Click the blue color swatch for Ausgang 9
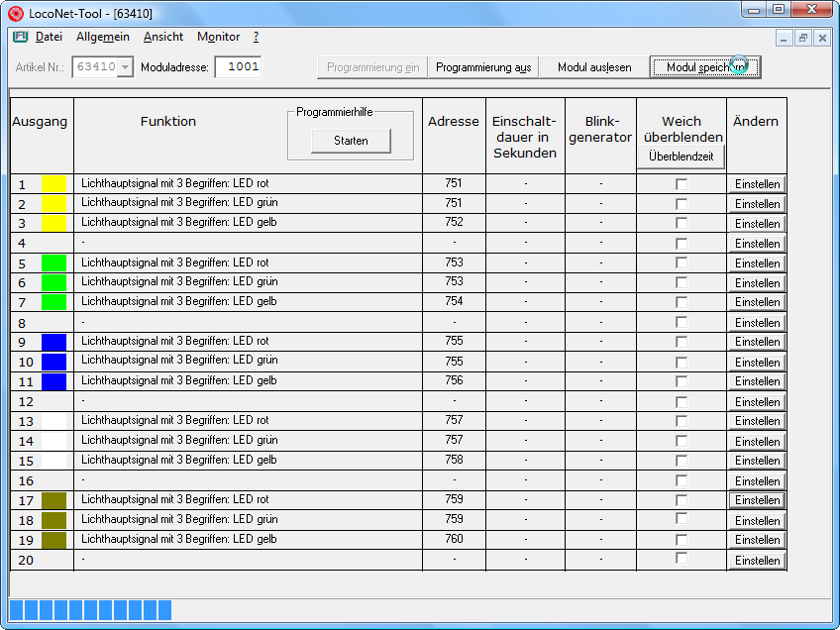The height and width of the screenshot is (630, 840). point(54,342)
